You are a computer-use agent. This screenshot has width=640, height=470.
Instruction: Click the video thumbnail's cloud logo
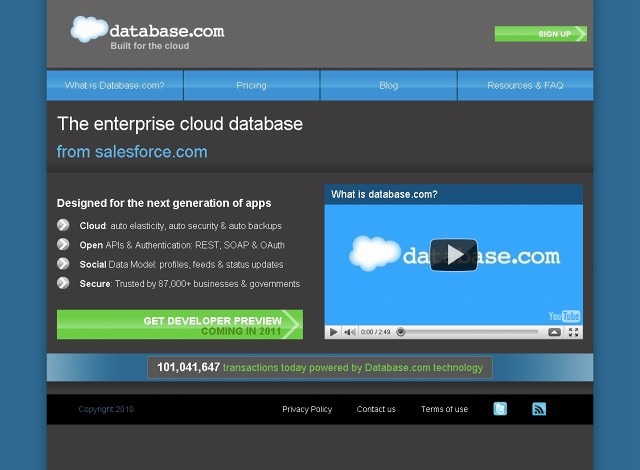374,253
